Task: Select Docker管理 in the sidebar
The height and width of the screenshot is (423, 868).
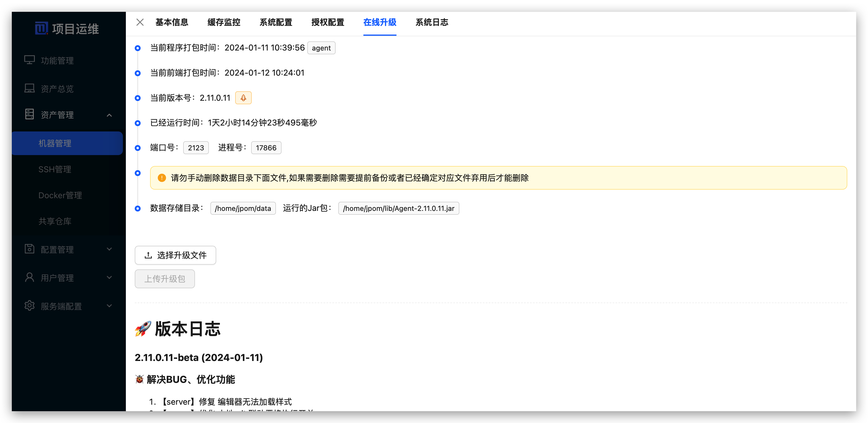Action: tap(60, 195)
